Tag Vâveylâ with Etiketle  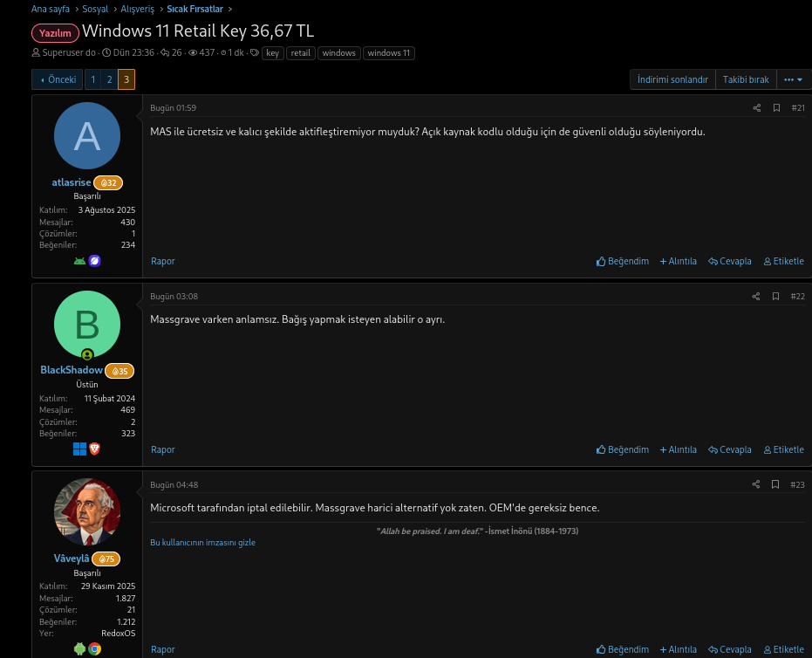coord(783,649)
